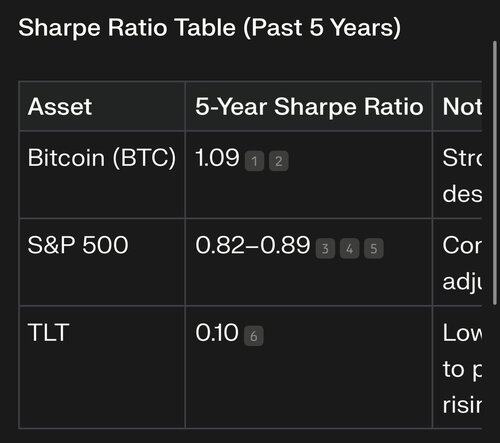Open citation badge 5 in S&P 500 row
Screen dimensions: 500x443
click(x=374, y=248)
